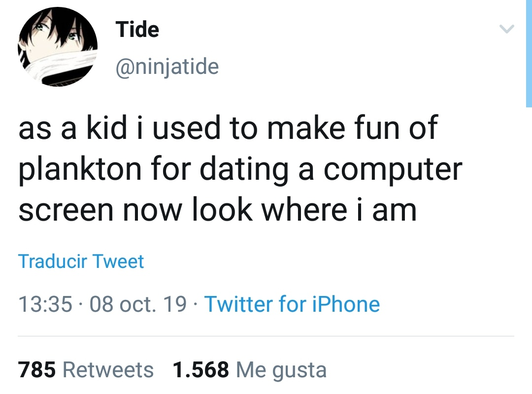Click the "785" retweet count number
Screen dimensions: 532x394
[37, 369]
